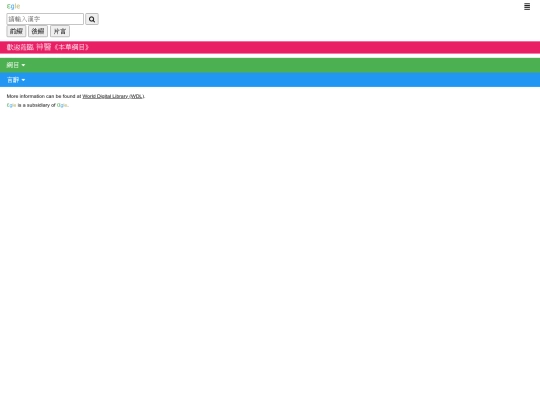540x405 pixels.
Task: Follow the Ogle link in the footer
Action: (62, 105)
